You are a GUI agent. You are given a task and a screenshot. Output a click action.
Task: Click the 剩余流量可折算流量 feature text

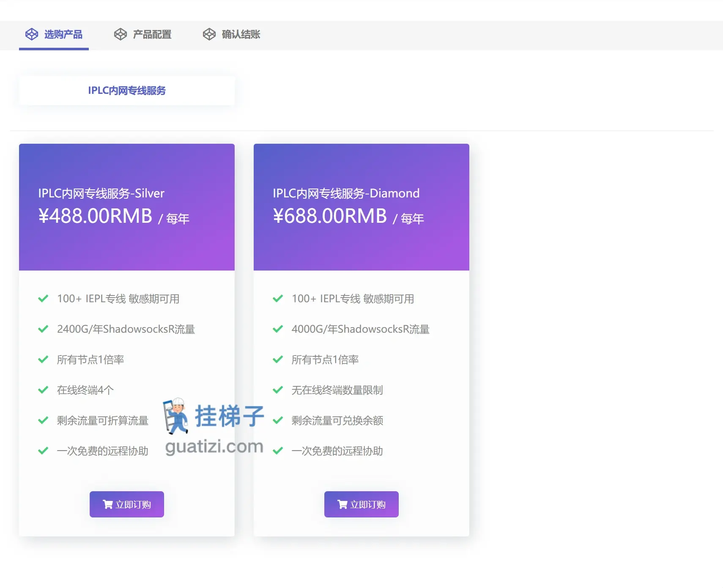(x=103, y=421)
